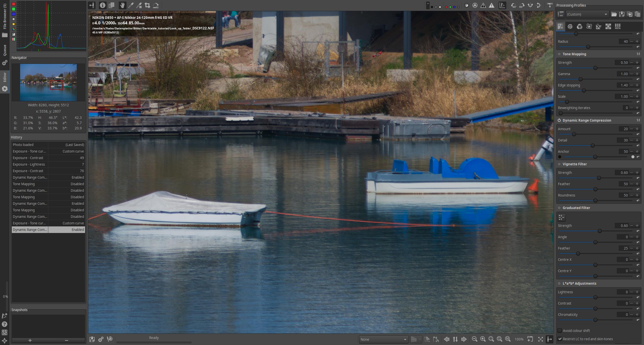The width and height of the screenshot is (644, 345).
Task: Select the Hand navigation tool
Action: 122,5
